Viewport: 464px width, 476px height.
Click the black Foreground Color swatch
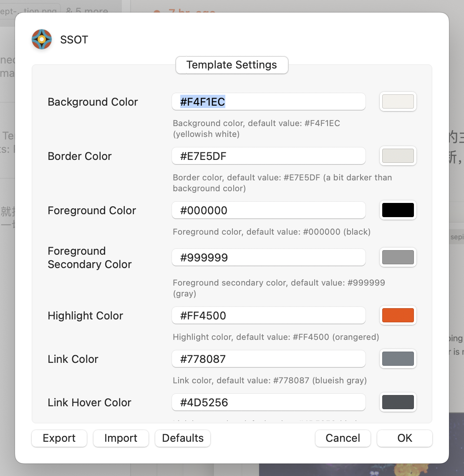point(398,210)
